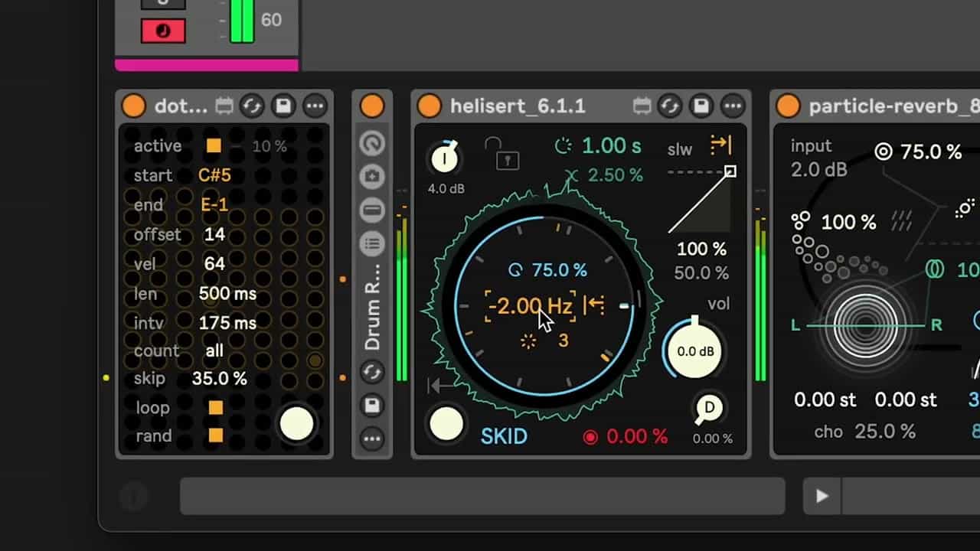
Task: Click the Drum Rack chain list icon
Action: click(372, 244)
